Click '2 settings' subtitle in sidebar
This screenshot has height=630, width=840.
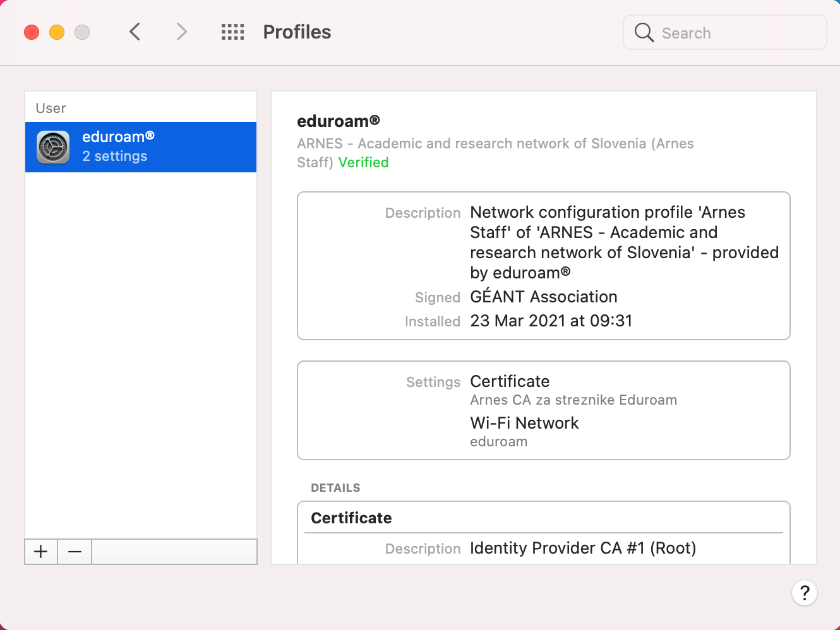[x=114, y=157]
